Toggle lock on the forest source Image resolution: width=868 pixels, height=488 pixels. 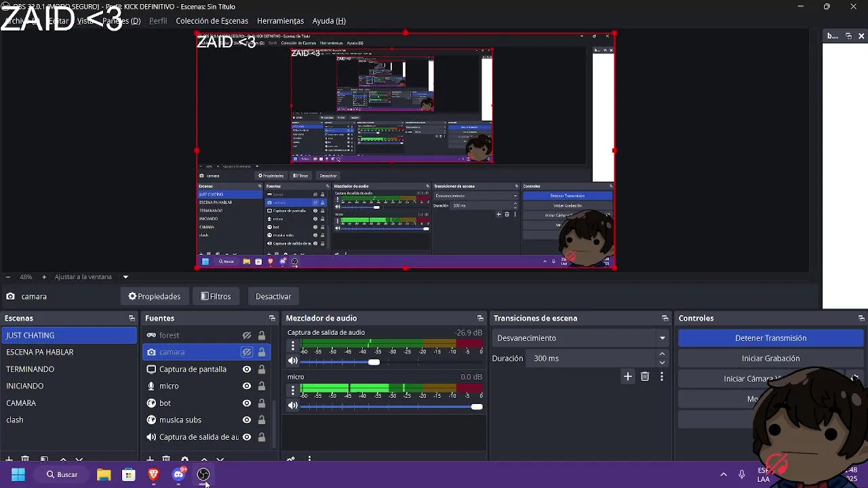(x=262, y=335)
